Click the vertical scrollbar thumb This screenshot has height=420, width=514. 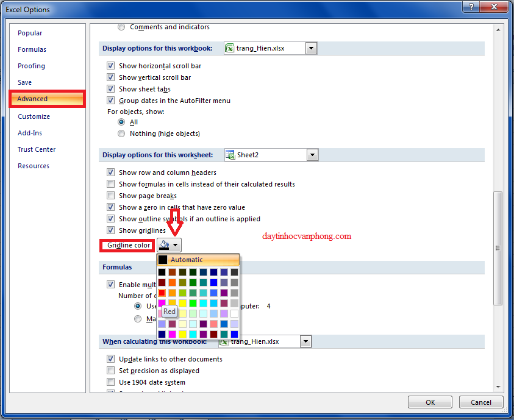coord(498,248)
